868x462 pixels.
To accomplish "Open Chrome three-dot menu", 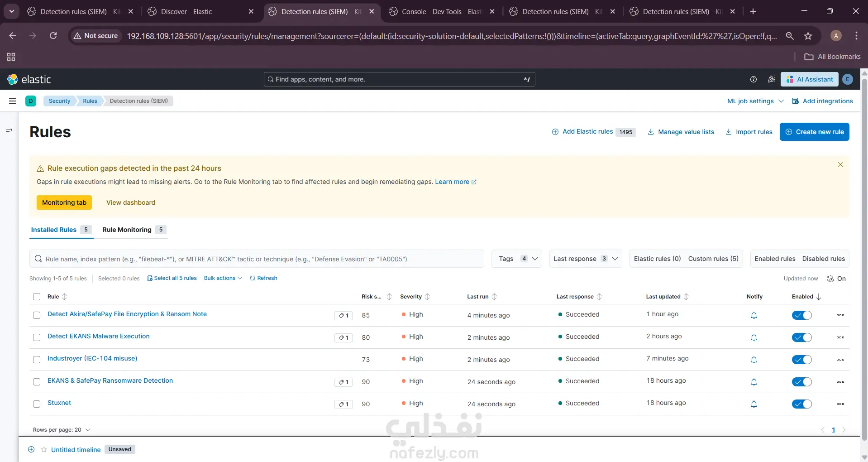I will pos(856,36).
